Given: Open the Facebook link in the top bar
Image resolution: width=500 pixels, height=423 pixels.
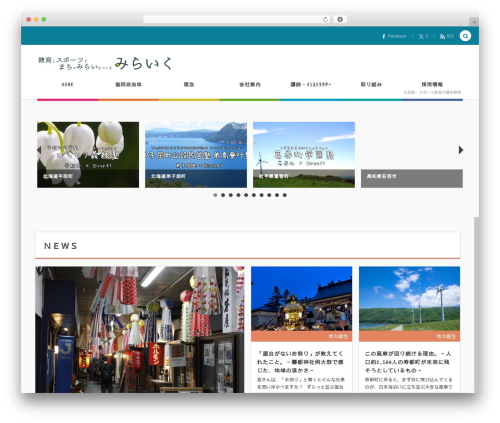Looking at the screenshot, I should [x=394, y=36].
